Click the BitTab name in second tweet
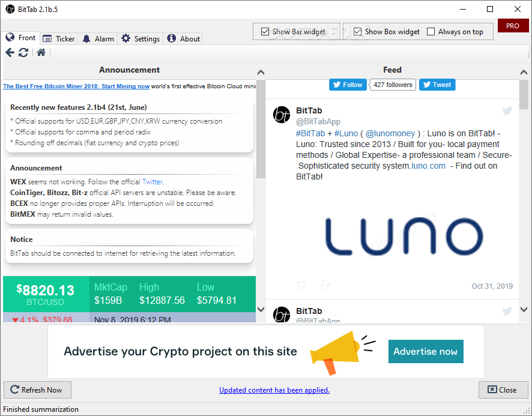 309,311
